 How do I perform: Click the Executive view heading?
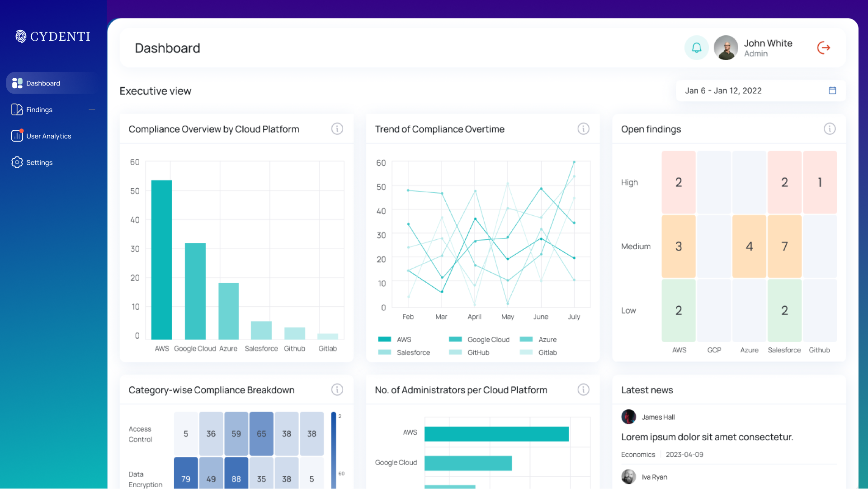(x=156, y=91)
